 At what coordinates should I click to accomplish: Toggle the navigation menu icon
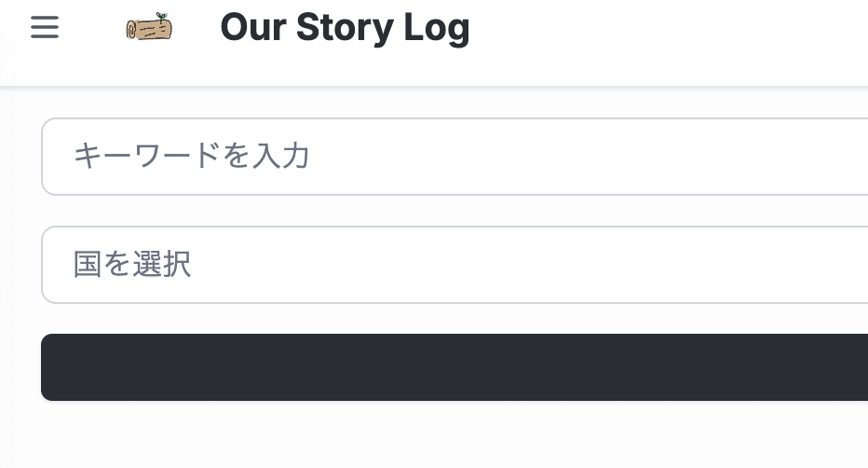(x=45, y=28)
